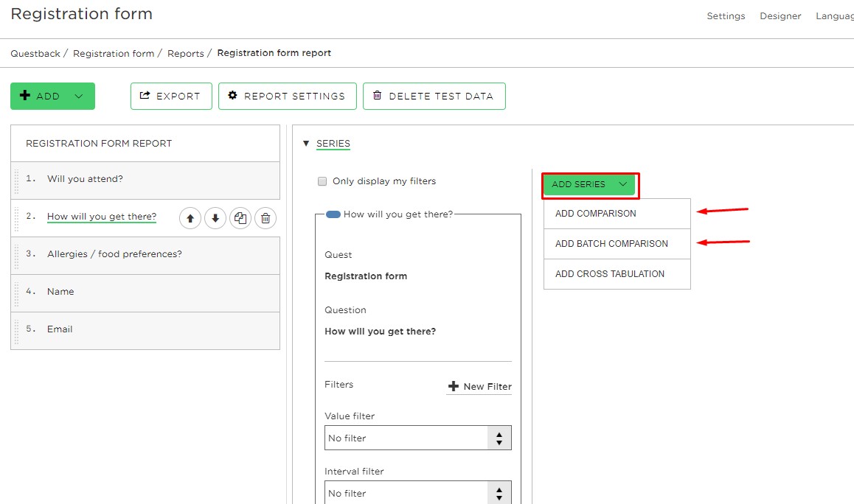
Task: Go to Questback breadcrumb
Action: 35,53
